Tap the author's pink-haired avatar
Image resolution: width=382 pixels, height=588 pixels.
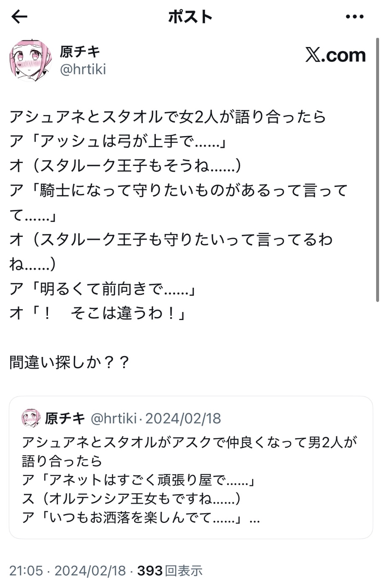tap(31, 60)
